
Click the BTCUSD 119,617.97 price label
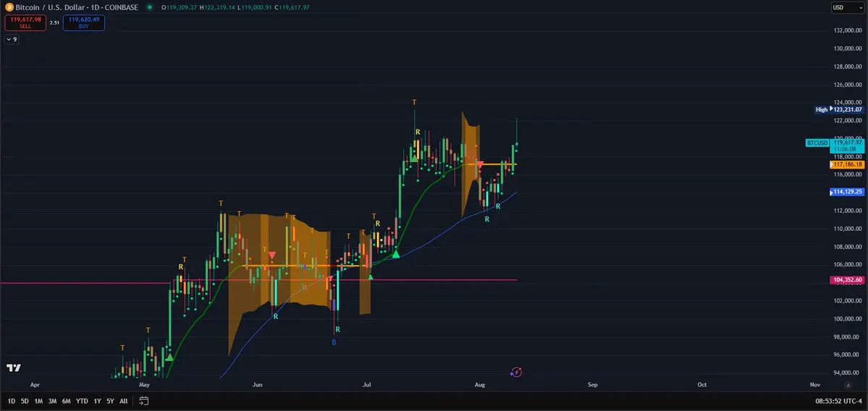click(x=834, y=145)
